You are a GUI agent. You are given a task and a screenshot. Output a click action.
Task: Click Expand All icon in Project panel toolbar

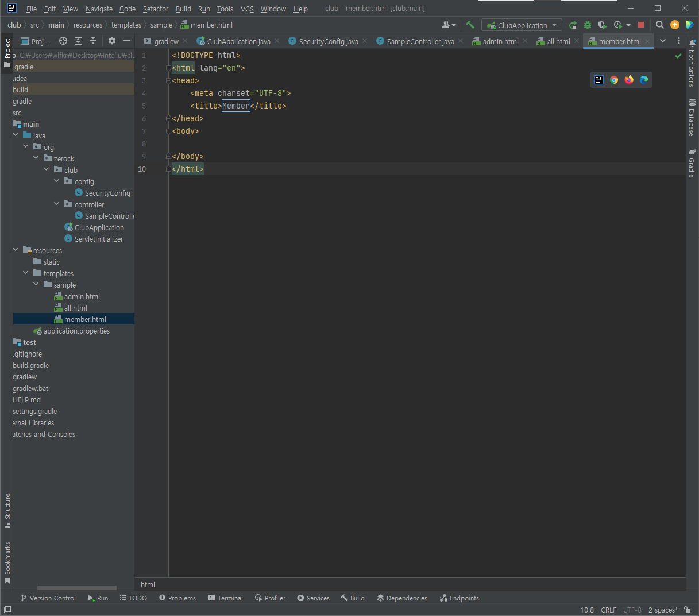pyautogui.click(x=78, y=41)
